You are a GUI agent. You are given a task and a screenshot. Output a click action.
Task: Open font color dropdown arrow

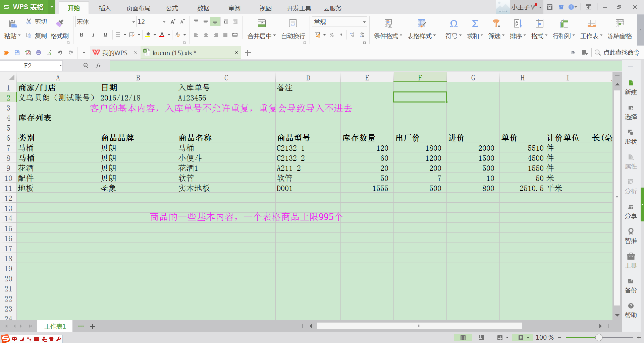(169, 35)
